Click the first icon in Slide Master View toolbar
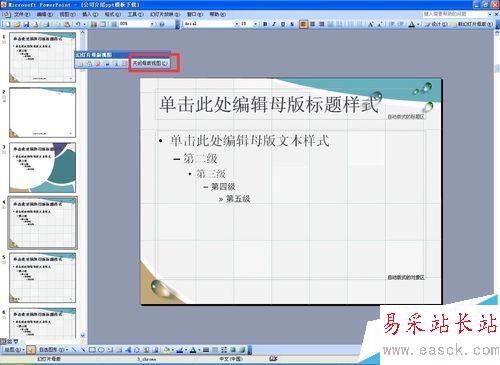Viewport: 500px width, 365px height. click(80, 63)
